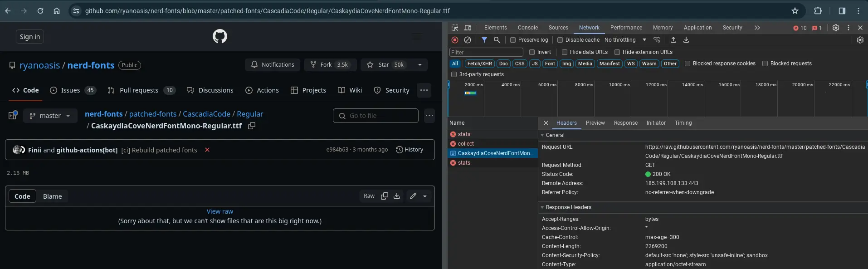Open DevTools settings gear in top bar
The width and height of the screenshot is (868, 269).
click(836, 28)
